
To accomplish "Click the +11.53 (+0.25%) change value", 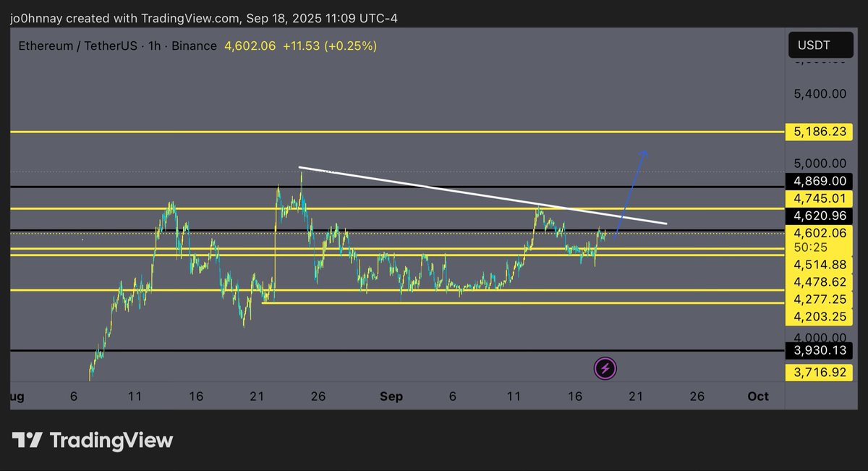I will pos(330,46).
